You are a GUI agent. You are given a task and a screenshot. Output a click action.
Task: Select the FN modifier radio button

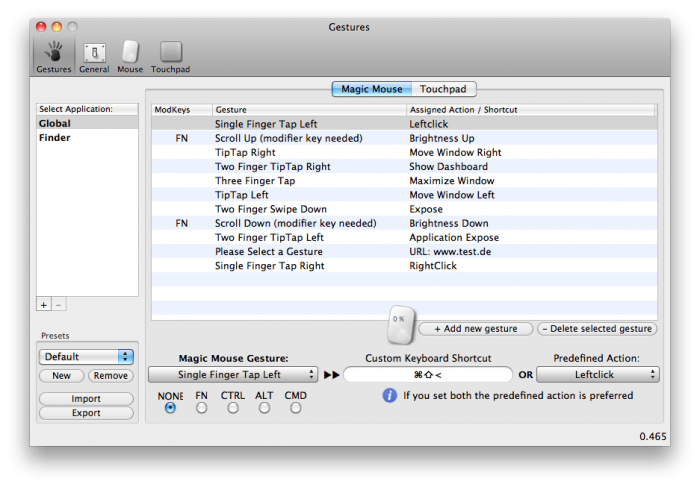[x=201, y=408]
